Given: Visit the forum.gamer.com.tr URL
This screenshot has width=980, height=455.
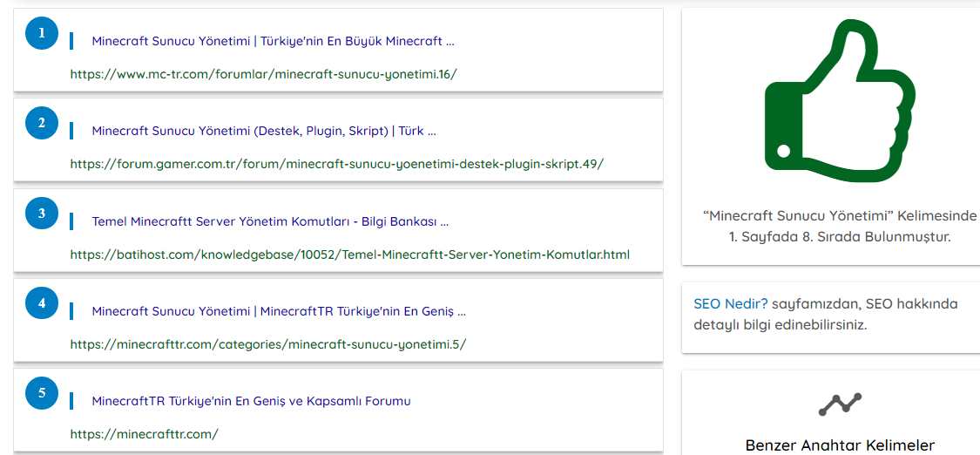Looking at the screenshot, I should point(337,165).
